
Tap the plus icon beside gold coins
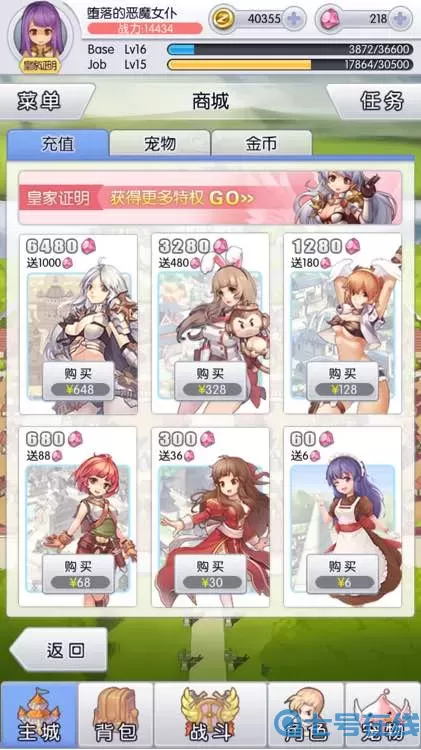[x=294, y=19]
